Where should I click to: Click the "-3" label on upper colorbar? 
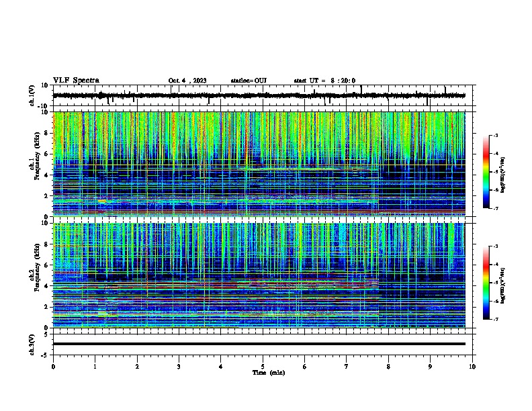(x=495, y=135)
